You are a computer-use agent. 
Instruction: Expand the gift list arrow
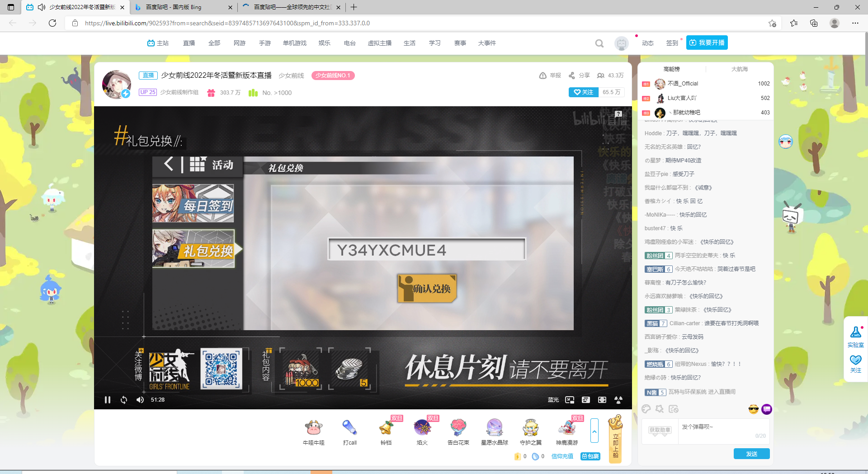tap(594, 431)
